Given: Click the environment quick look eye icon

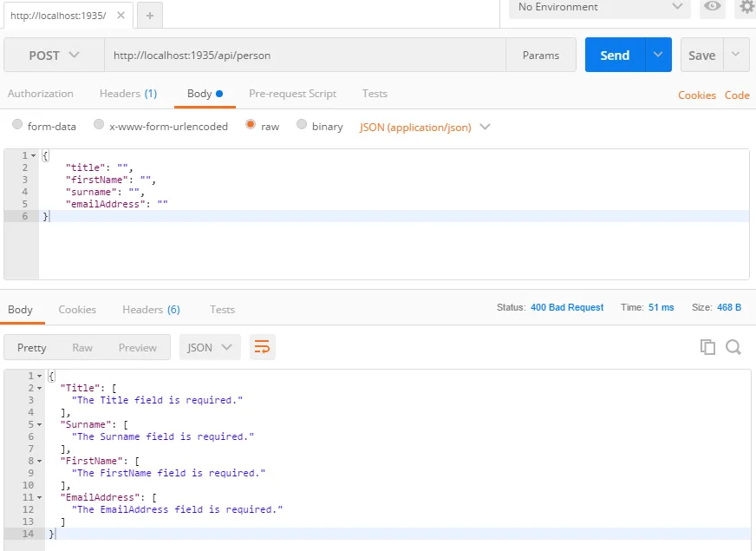Looking at the screenshot, I should tap(713, 7).
